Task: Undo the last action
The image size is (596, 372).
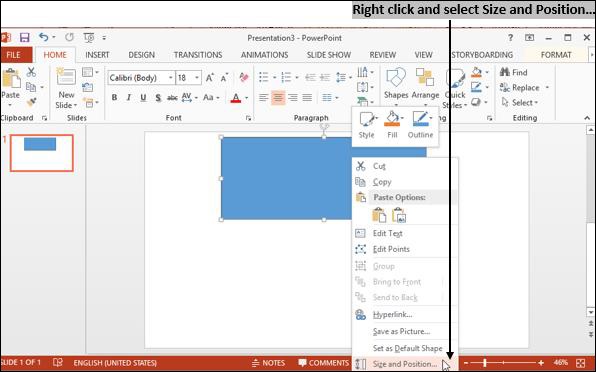Action: point(44,37)
